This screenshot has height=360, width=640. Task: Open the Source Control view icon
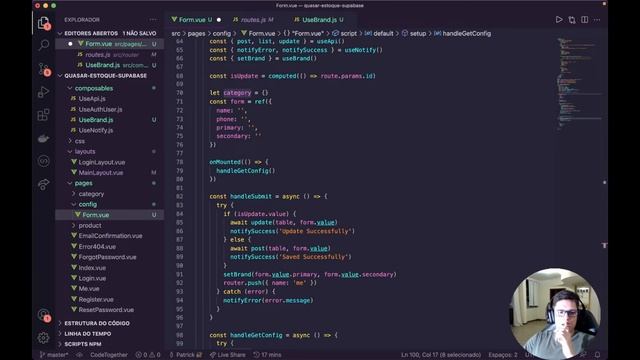pyautogui.click(x=43, y=69)
